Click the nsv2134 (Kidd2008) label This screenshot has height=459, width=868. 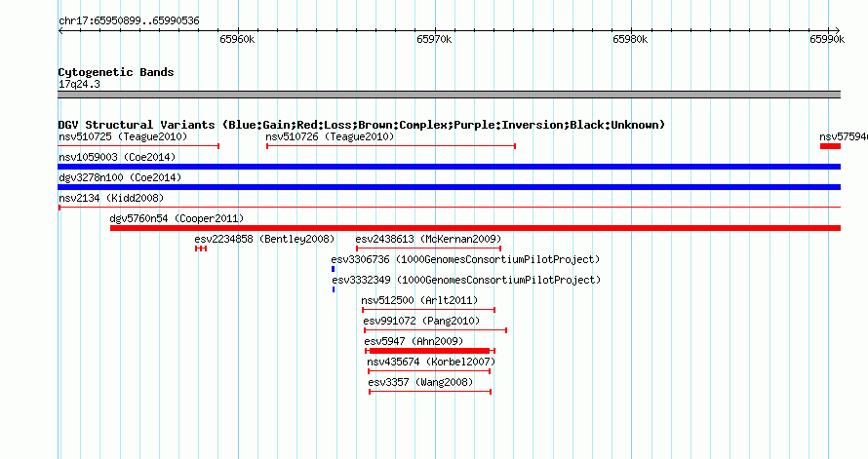pos(111,198)
